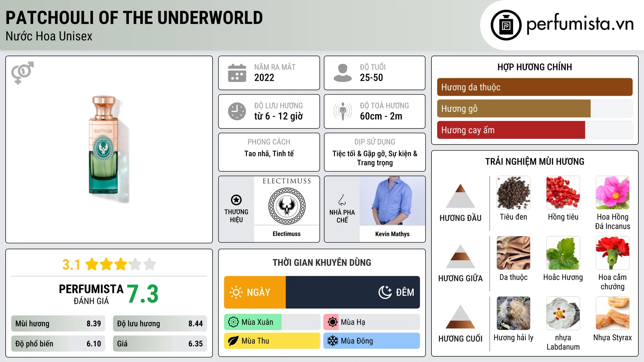Click the sun icon for Mùa Hạ

(332, 322)
